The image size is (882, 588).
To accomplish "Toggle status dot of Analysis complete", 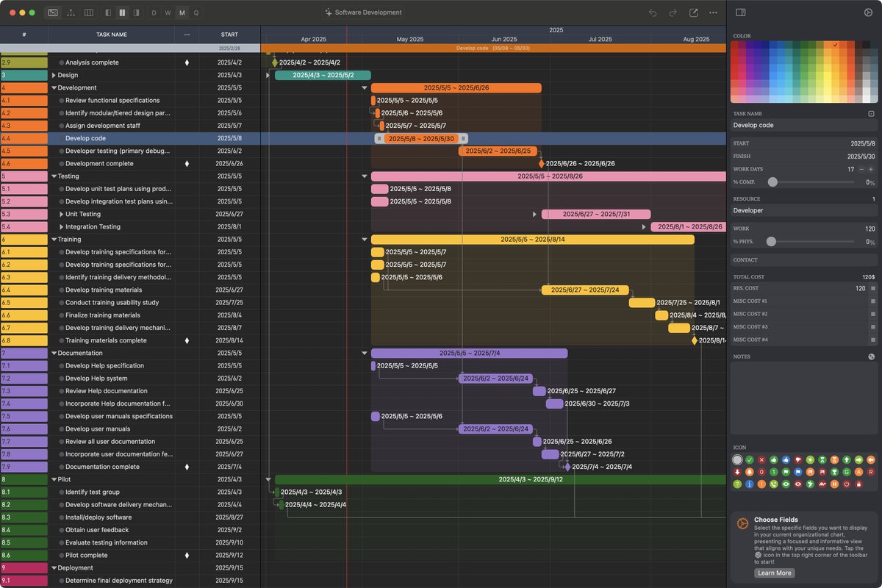I will 62,62.
